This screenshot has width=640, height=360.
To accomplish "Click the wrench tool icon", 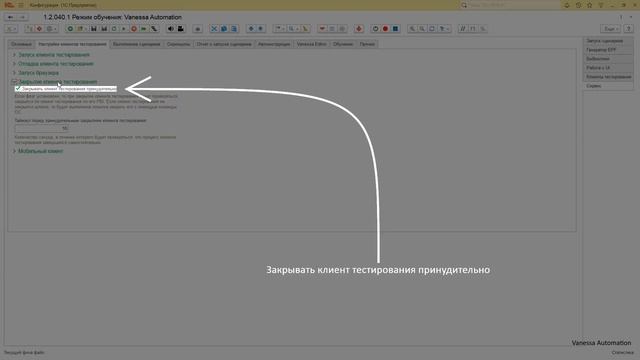I will (x=154, y=29).
